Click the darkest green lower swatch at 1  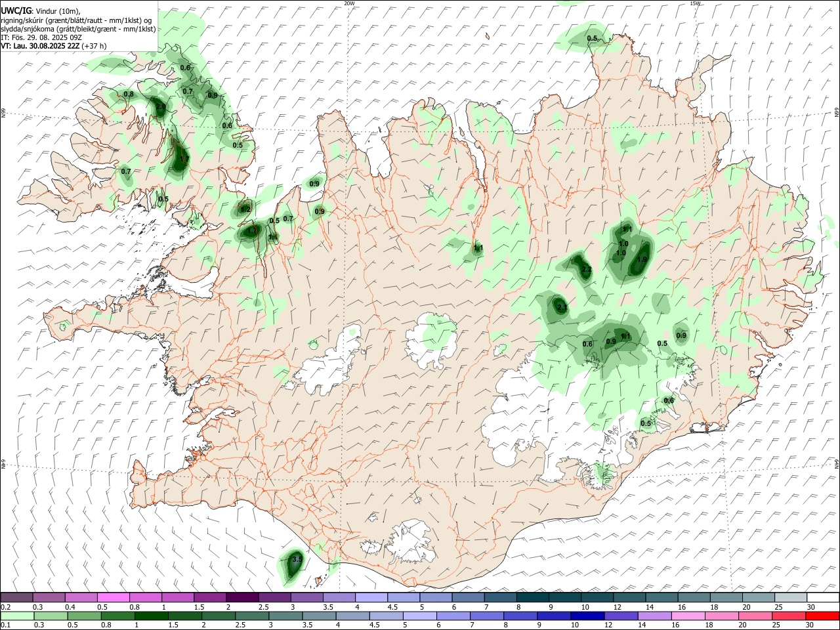[151, 616]
